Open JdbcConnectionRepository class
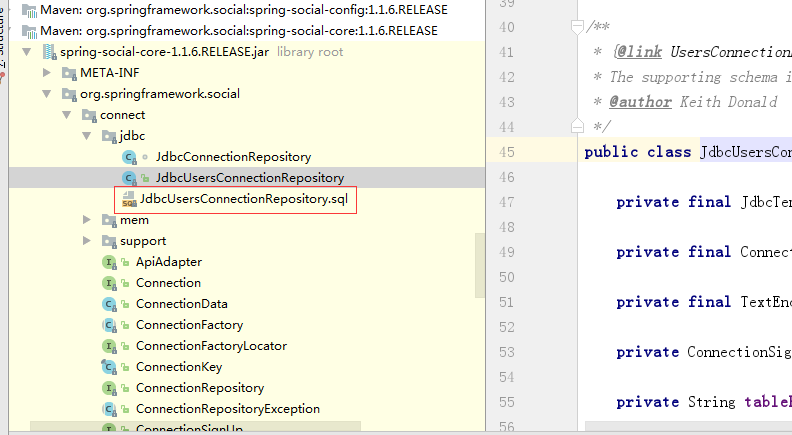The width and height of the screenshot is (792, 435). click(233, 157)
